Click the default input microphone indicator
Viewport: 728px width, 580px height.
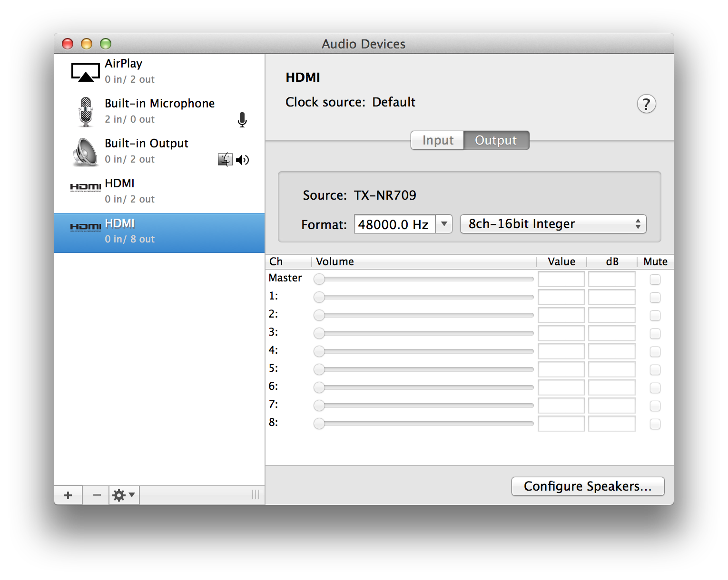242,120
